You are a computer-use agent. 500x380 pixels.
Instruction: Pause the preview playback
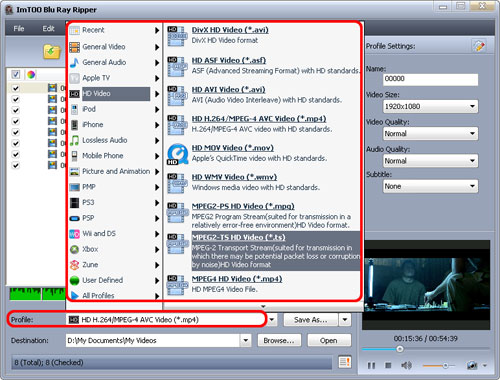coord(371,366)
